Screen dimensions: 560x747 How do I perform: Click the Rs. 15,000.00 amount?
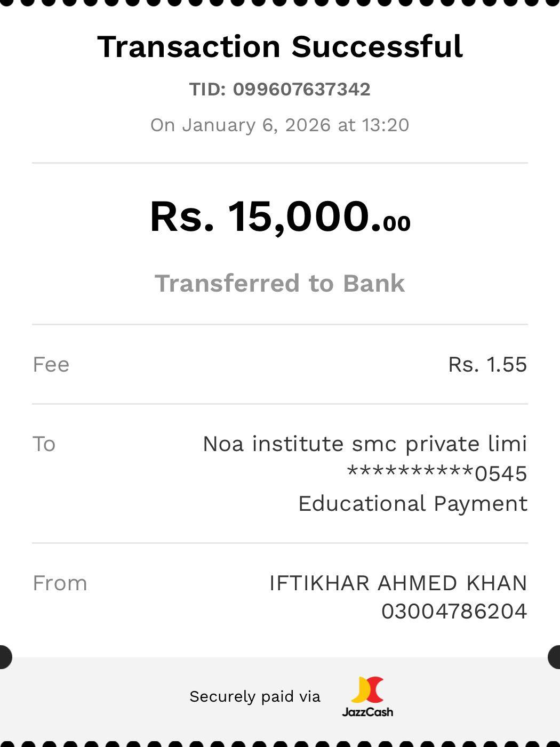280,216
